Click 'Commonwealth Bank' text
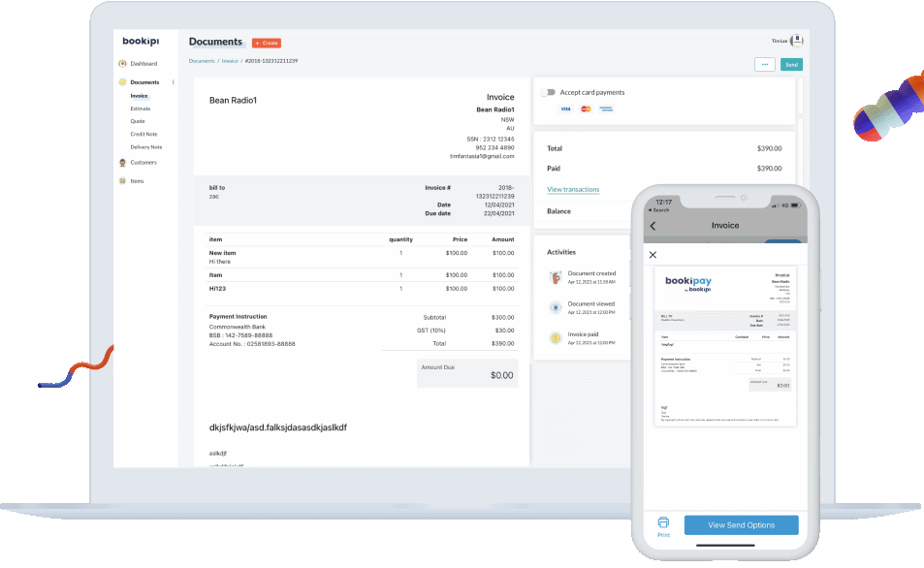Image resolution: width=924 pixels, height=568 pixels. tap(238, 327)
